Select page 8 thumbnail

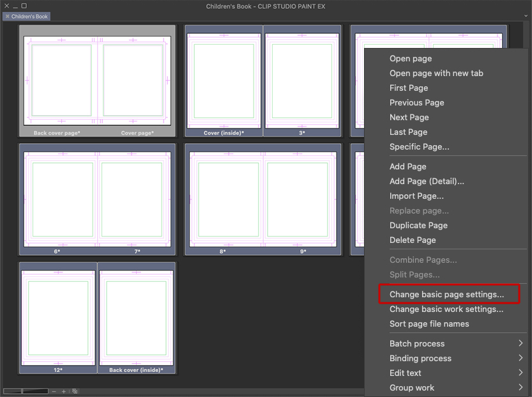[224, 198]
